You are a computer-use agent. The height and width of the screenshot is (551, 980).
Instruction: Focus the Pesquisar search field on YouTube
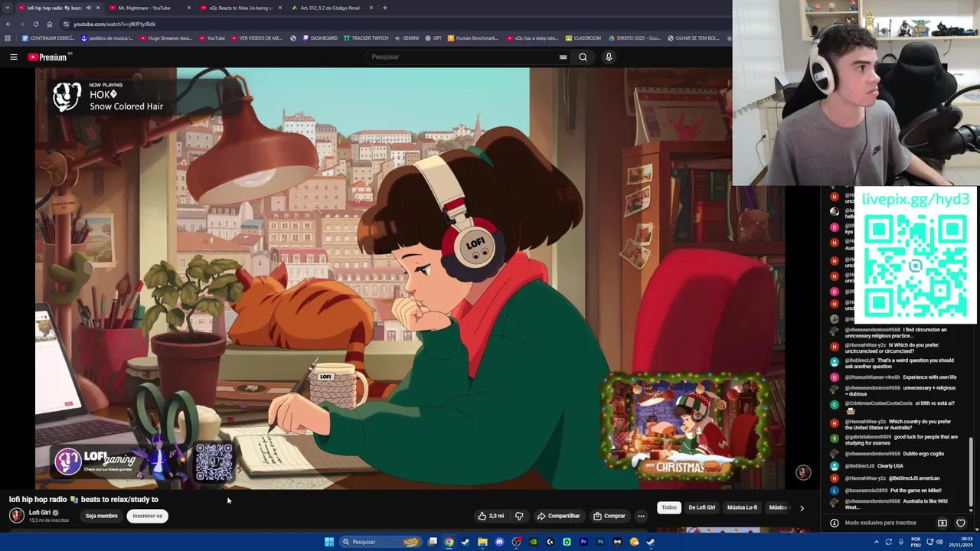point(463,57)
